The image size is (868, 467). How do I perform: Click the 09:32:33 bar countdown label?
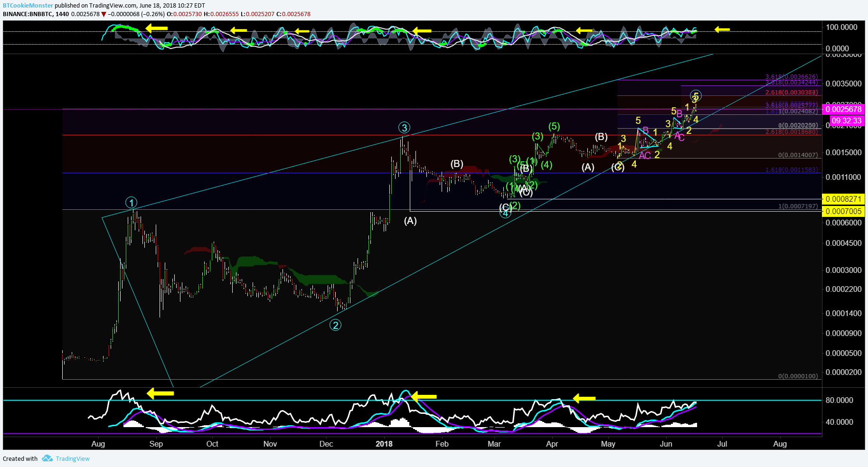(846, 121)
